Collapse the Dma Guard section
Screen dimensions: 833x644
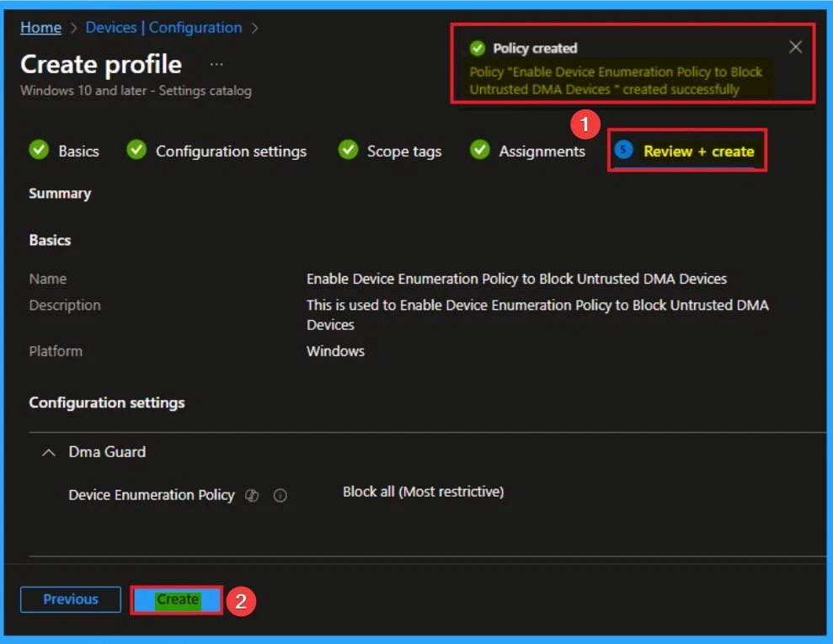(49, 452)
